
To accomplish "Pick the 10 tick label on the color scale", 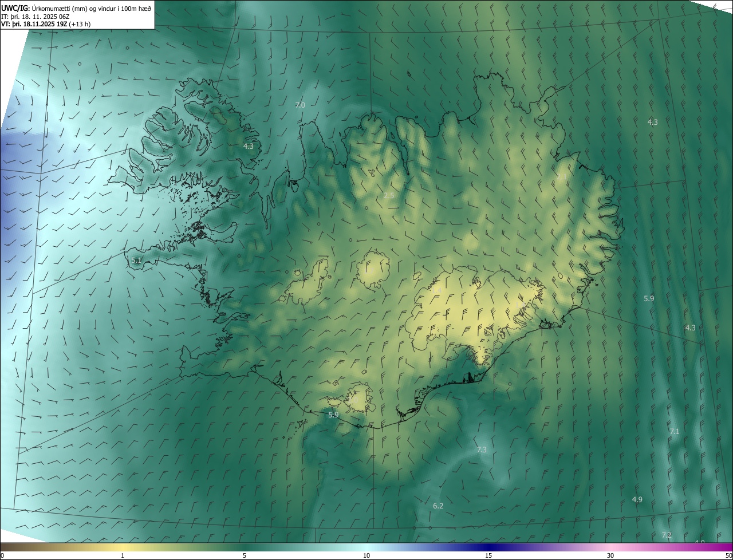I will click(x=366, y=556).
